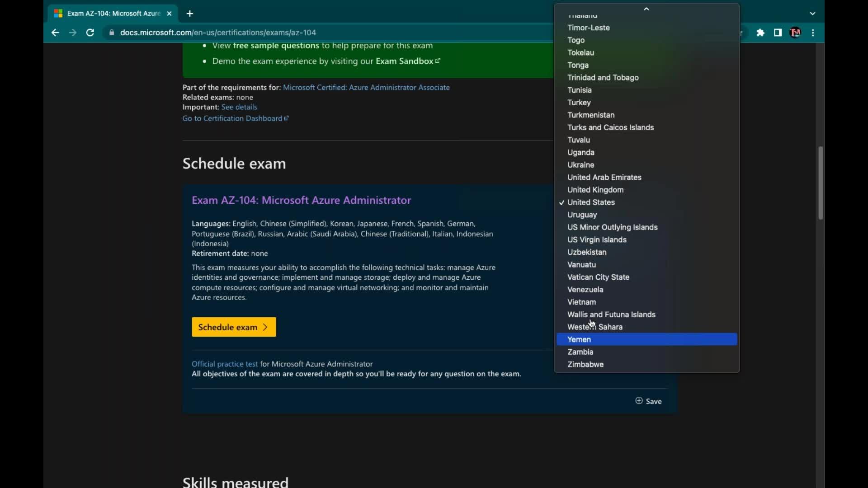Open a new tab with plus icon
This screenshot has height=488, width=868.
pyautogui.click(x=190, y=14)
